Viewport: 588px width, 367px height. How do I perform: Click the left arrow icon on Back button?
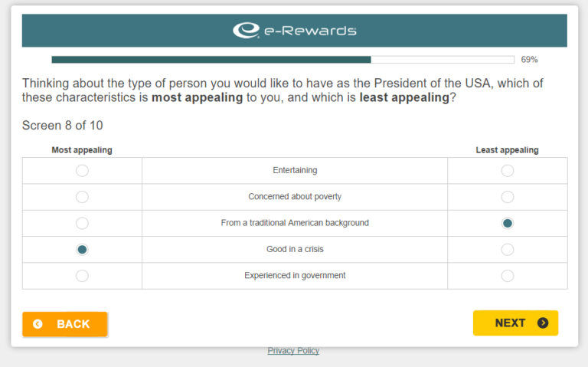38,324
